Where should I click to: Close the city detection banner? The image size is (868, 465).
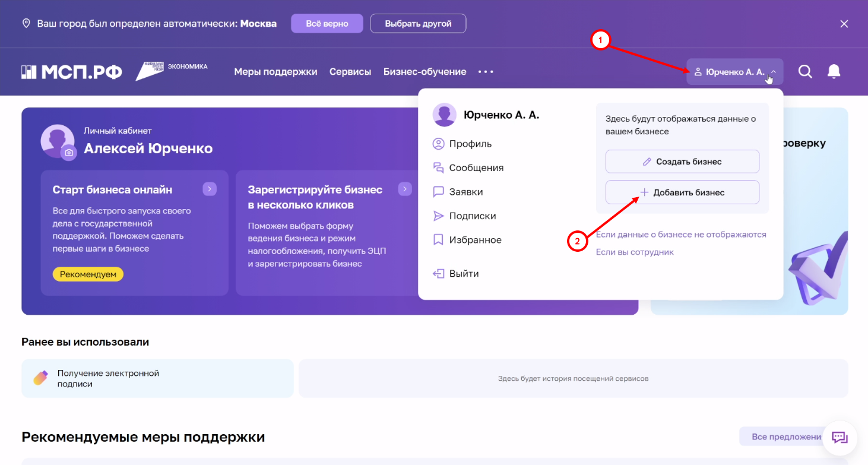844,24
